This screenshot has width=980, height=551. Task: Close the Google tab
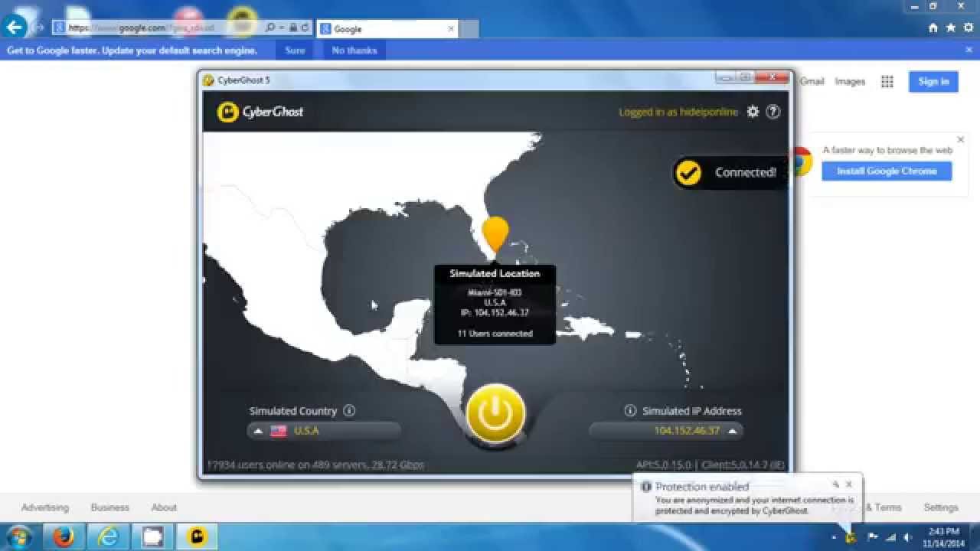click(451, 29)
